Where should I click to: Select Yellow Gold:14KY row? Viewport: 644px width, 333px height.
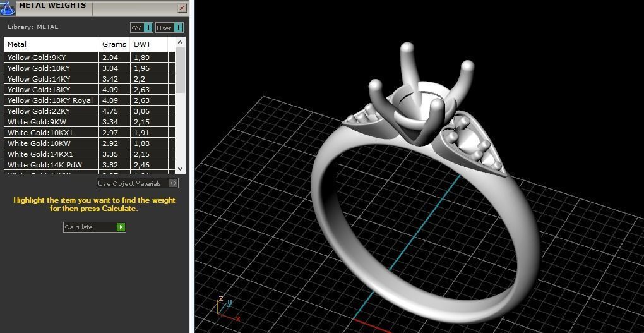point(89,78)
